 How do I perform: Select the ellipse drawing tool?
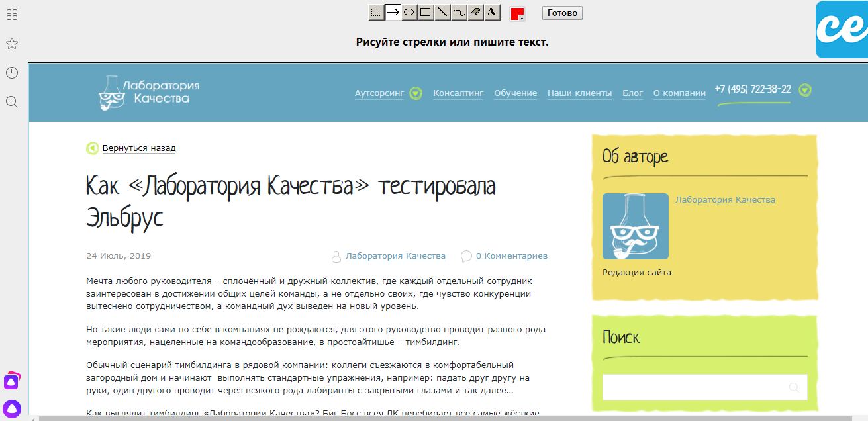[x=409, y=12]
